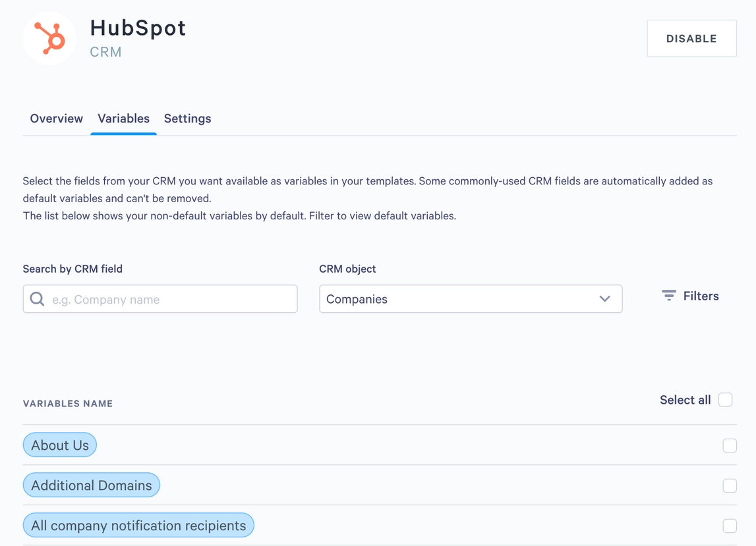Screen dimensions: 756x546
Task: Expand the Companies combo box
Action: 471,299
